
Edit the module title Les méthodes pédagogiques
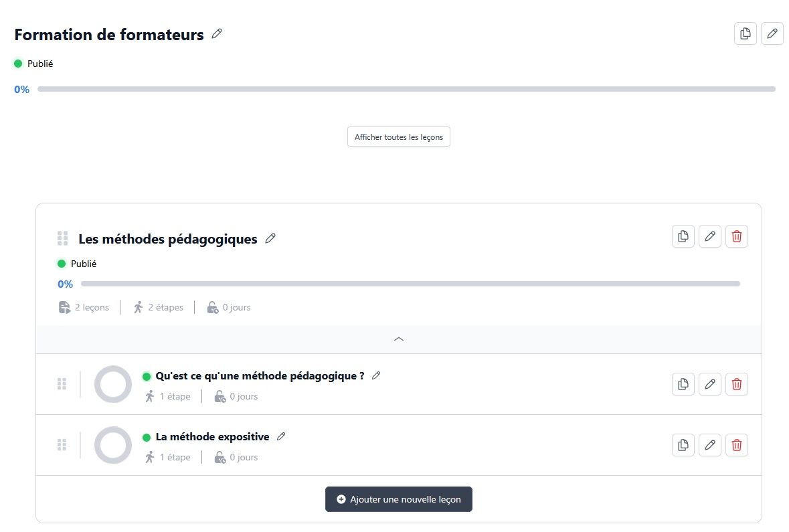[270, 238]
